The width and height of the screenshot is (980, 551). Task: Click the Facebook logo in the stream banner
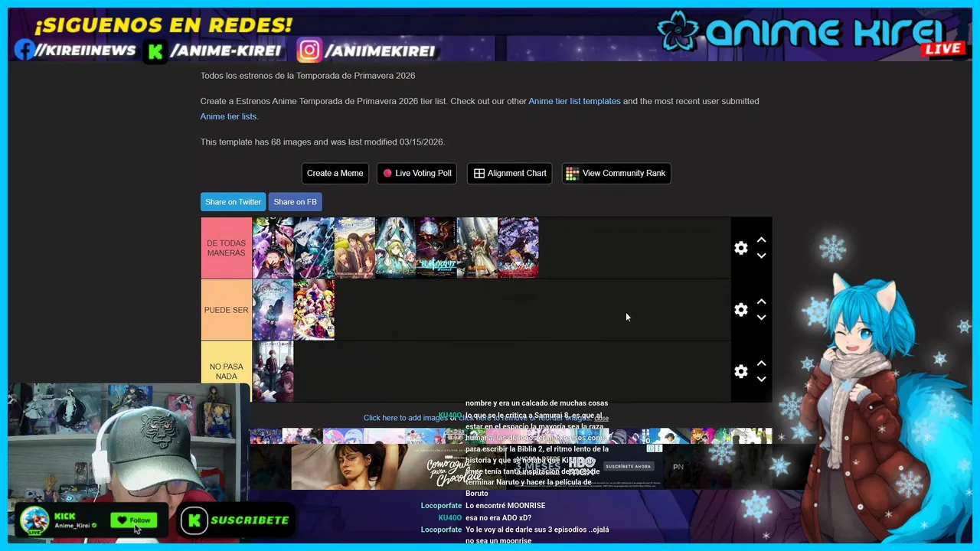pyautogui.click(x=24, y=51)
